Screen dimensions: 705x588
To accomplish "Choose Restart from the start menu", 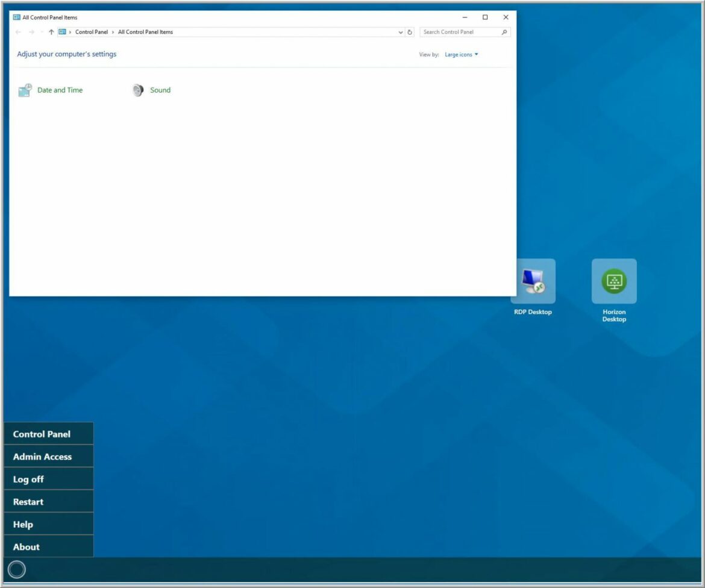I will pyautogui.click(x=49, y=501).
